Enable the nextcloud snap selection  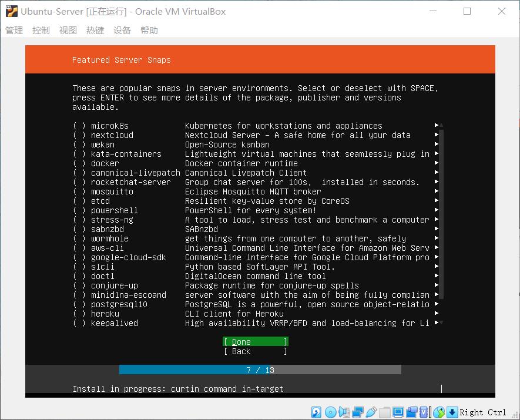click(x=80, y=135)
